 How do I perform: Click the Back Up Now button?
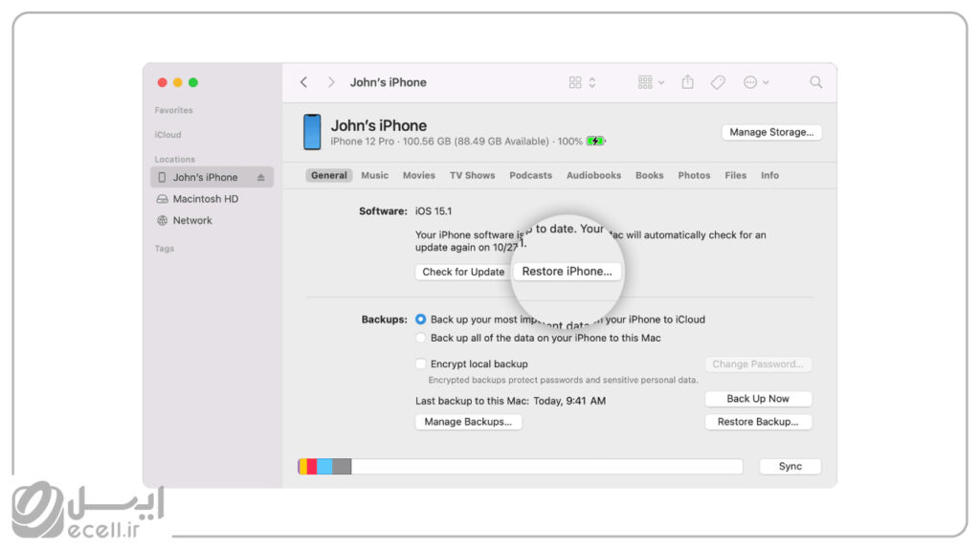[x=758, y=399]
